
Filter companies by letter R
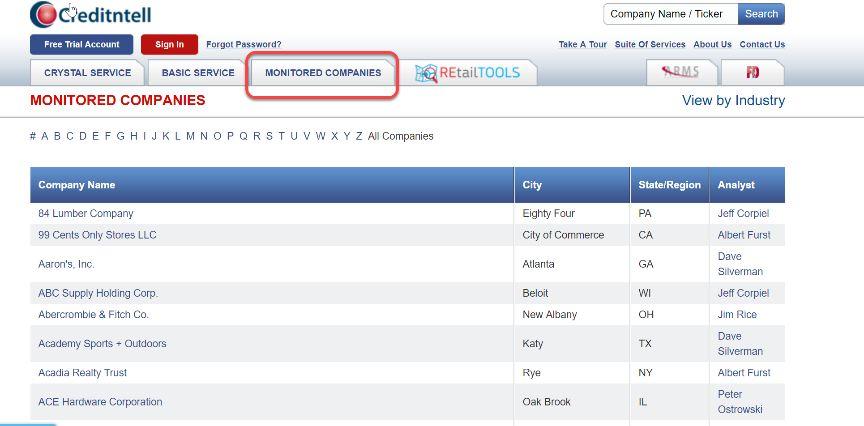click(x=257, y=136)
